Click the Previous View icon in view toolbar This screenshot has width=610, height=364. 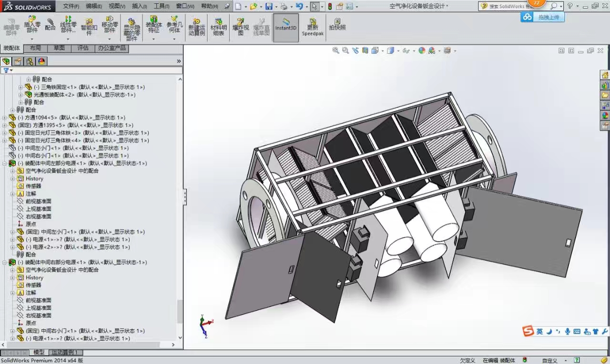pyautogui.click(x=355, y=51)
